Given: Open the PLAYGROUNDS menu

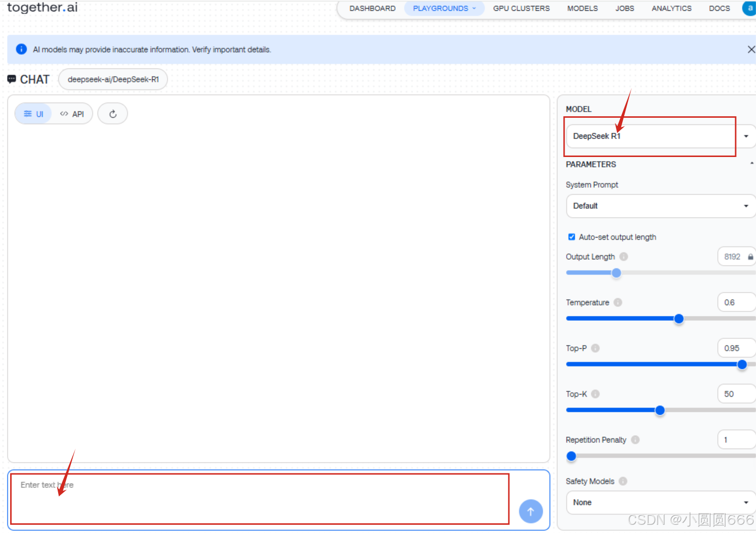Looking at the screenshot, I should pos(444,8).
